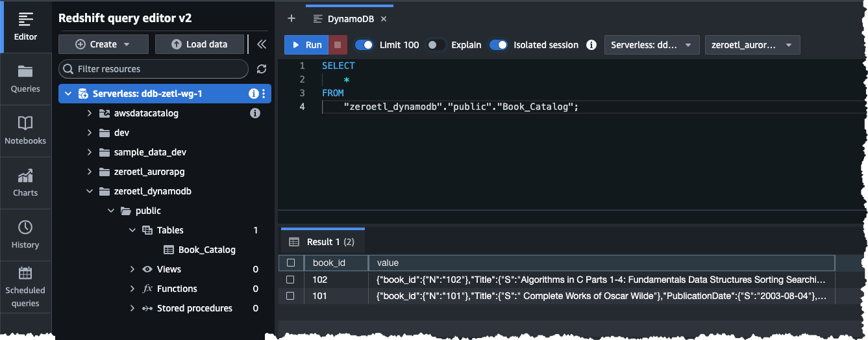
Task: Open Scheduled queries from the sidebar
Action: pos(25,287)
